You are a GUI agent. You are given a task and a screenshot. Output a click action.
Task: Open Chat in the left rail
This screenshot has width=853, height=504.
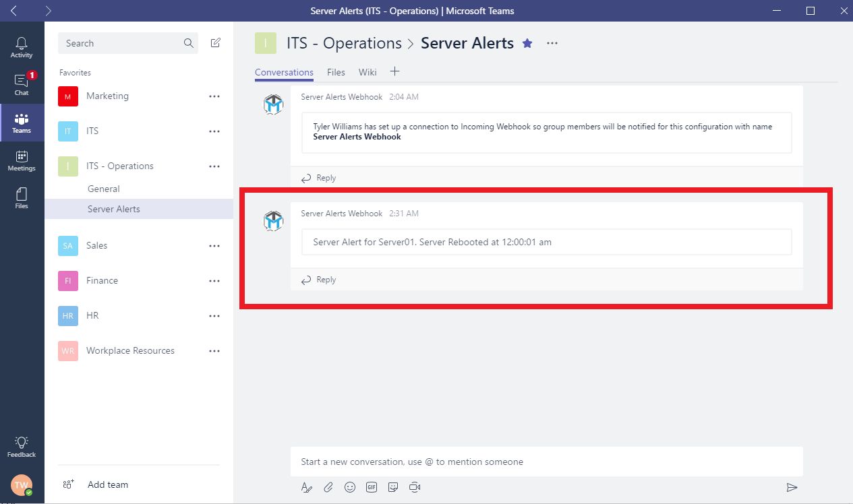click(x=22, y=85)
